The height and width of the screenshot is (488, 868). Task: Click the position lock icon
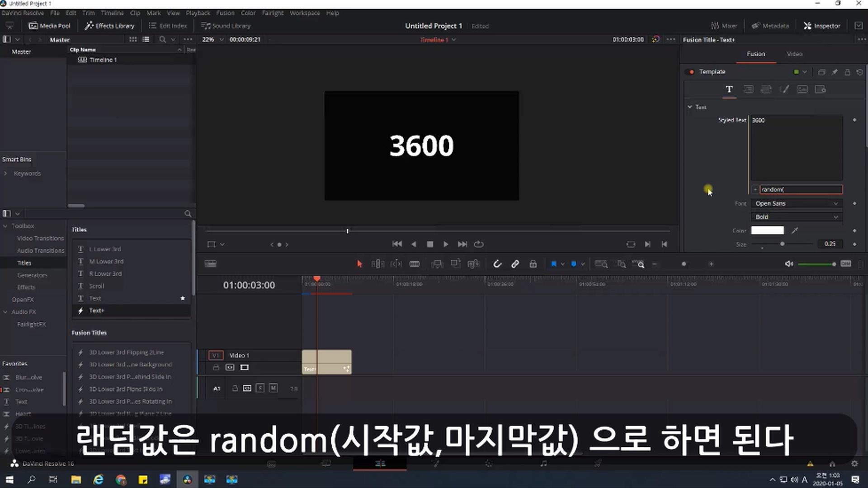533,264
